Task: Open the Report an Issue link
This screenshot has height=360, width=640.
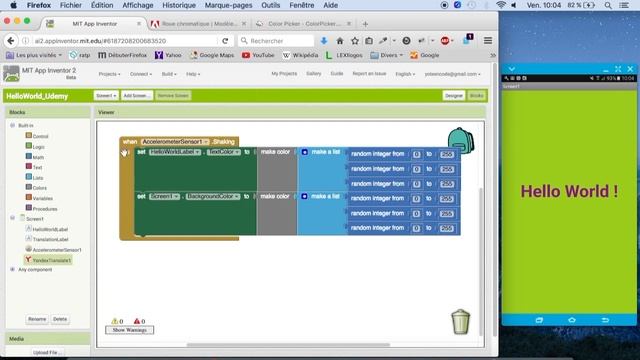Action: pyautogui.click(x=369, y=73)
